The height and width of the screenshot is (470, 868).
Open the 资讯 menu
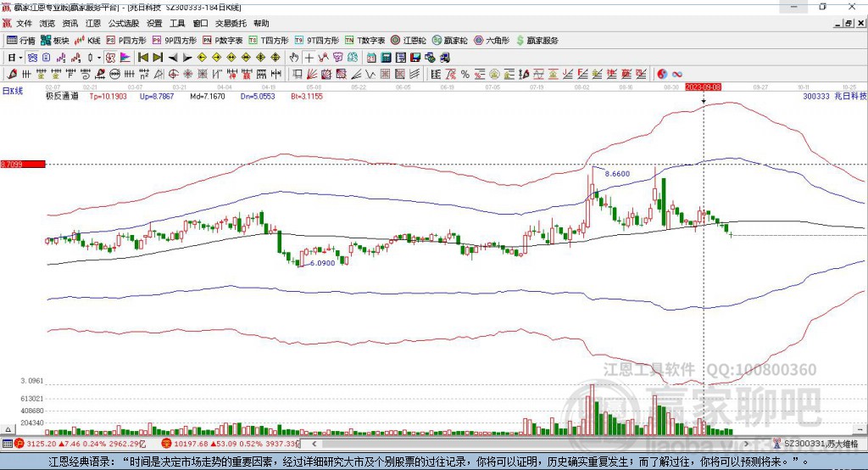tap(70, 23)
